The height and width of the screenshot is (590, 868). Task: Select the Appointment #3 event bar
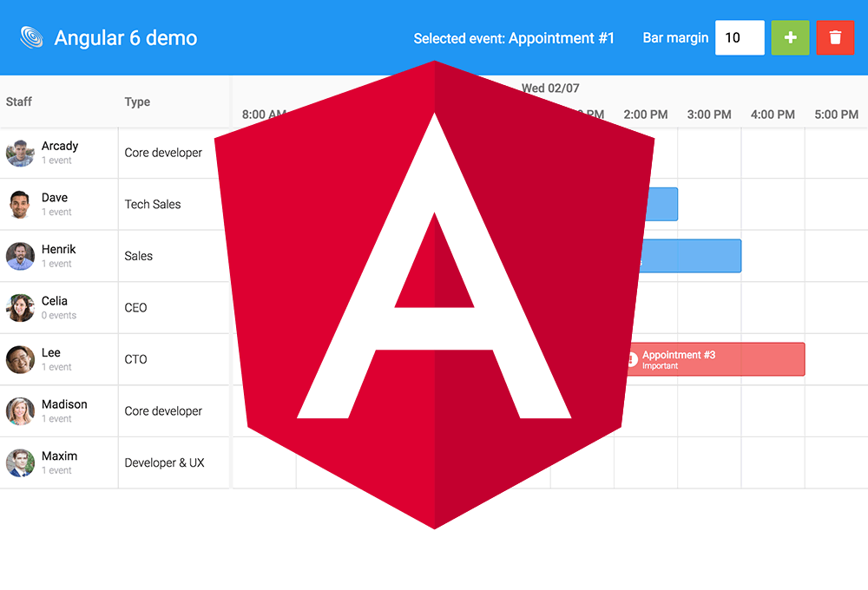point(716,359)
